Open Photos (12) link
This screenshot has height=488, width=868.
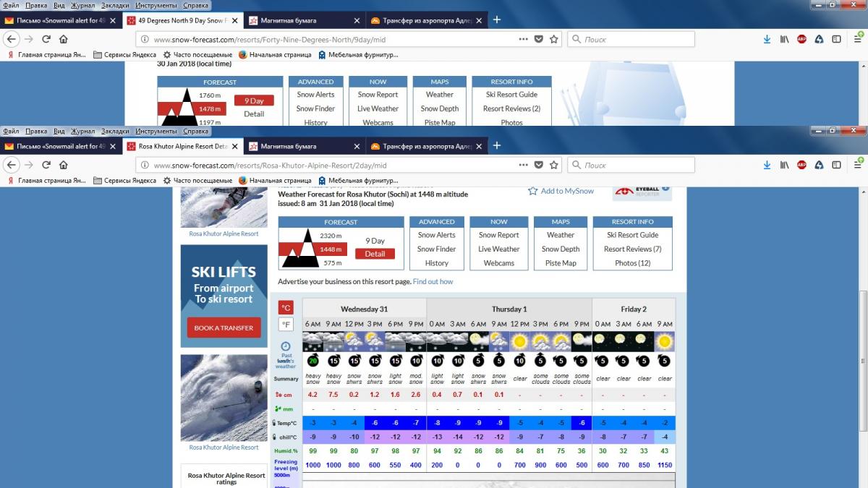point(633,263)
